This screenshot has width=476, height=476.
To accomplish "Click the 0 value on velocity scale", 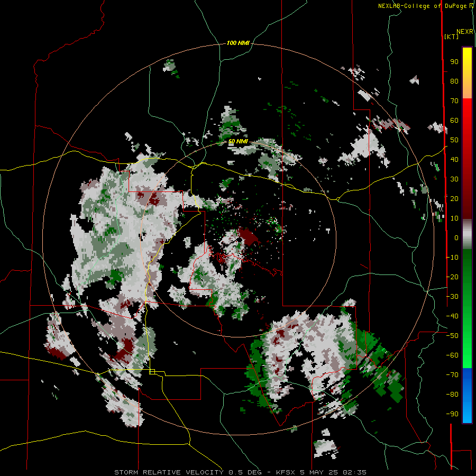I will (x=456, y=237).
